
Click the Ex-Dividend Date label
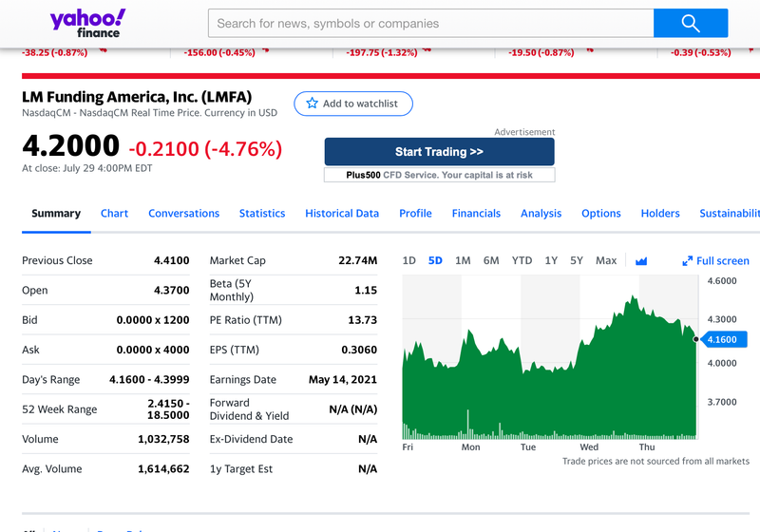tap(251, 439)
